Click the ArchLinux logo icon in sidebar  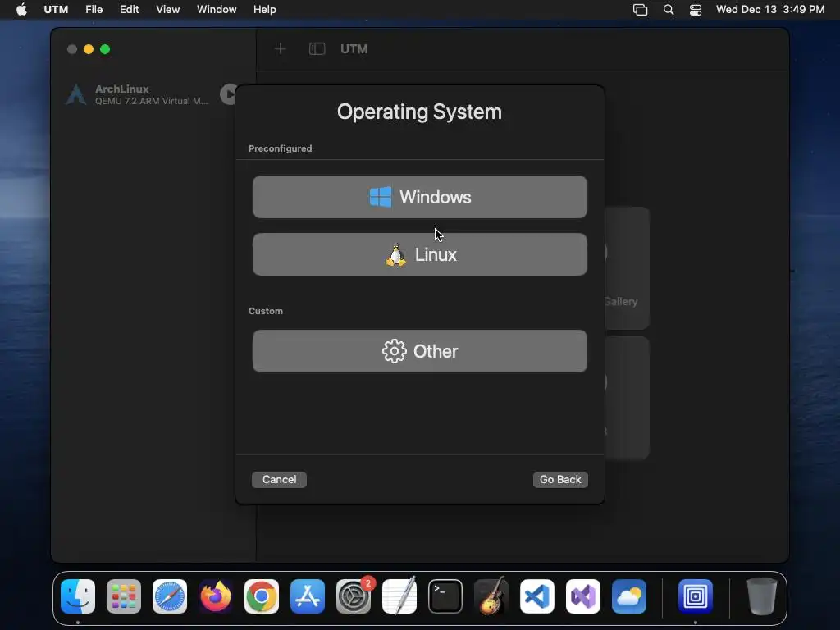click(x=75, y=95)
